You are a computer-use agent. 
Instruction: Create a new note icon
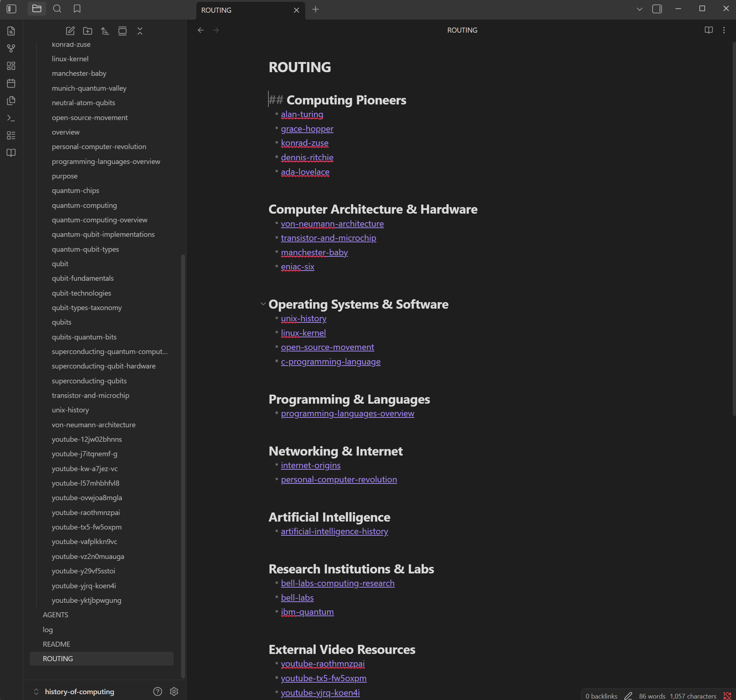tap(70, 31)
